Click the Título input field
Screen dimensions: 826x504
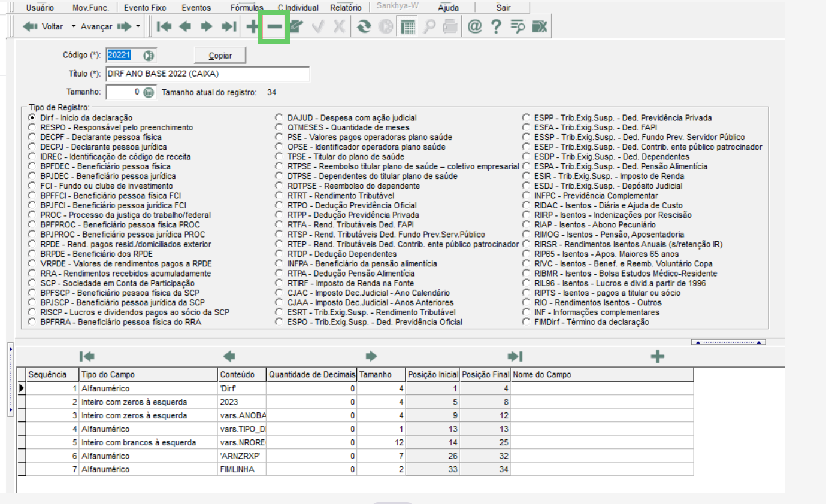point(208,74)
